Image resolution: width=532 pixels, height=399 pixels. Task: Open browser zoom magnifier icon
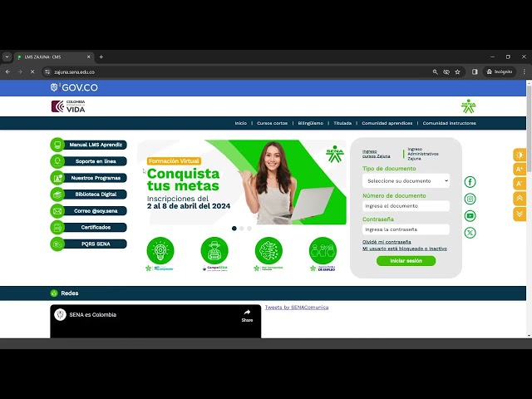(435, 72)
